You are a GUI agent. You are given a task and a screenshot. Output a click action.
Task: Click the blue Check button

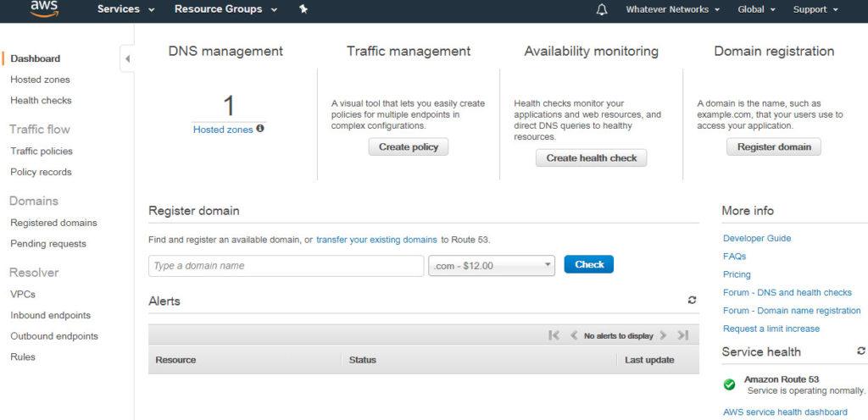(x=589, y=265)
